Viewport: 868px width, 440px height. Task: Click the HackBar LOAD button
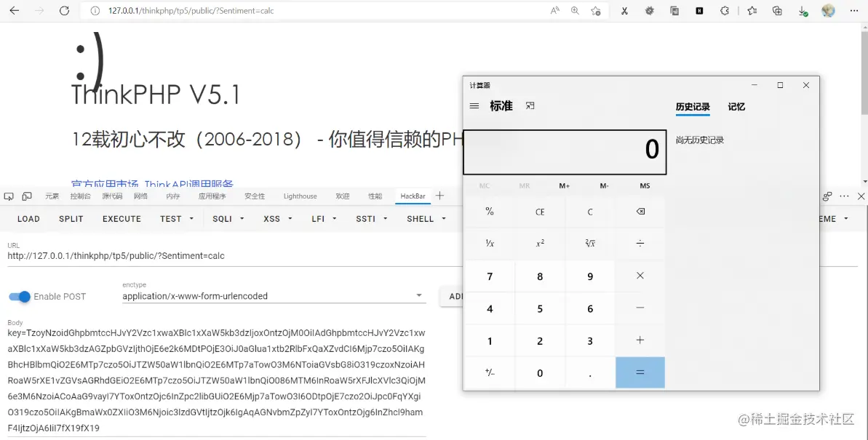point(28,219)
